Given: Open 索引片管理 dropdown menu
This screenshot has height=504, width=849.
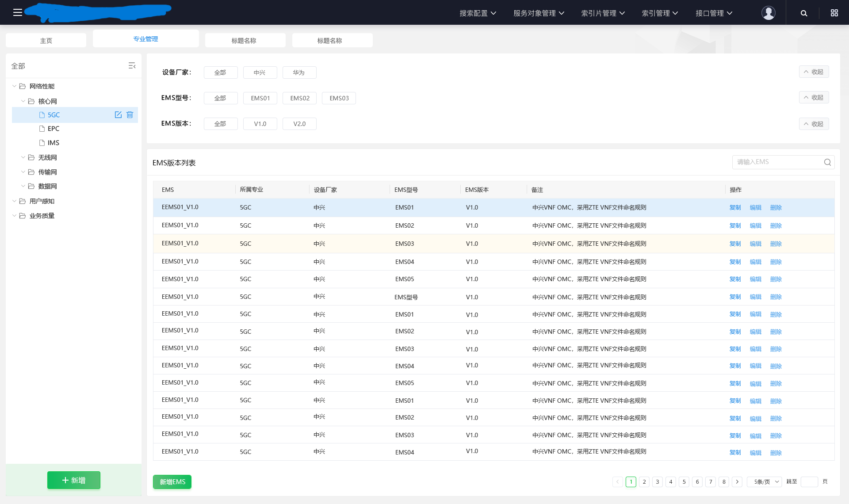Looking at the screenshot, I should 603,13.
